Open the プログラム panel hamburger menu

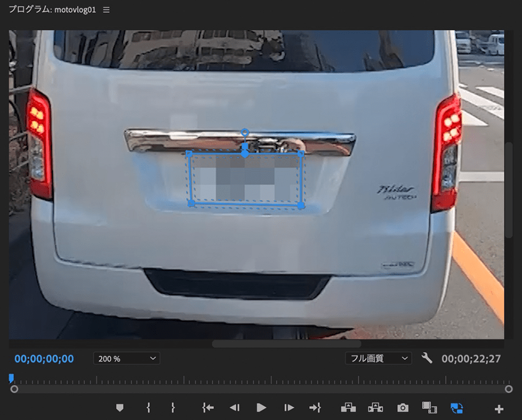(106, 10)
